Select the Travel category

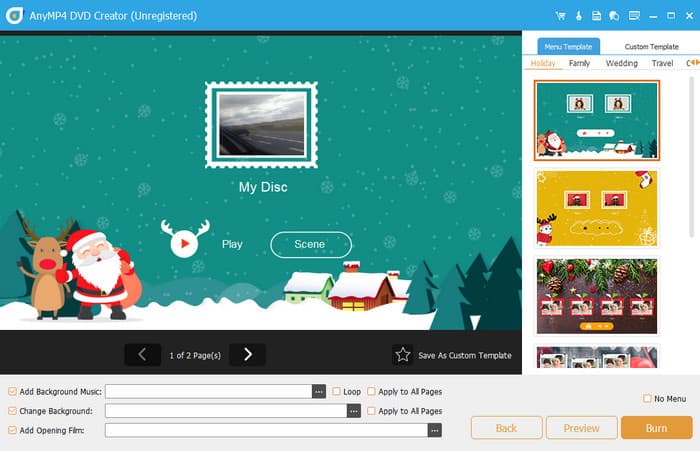662,63
